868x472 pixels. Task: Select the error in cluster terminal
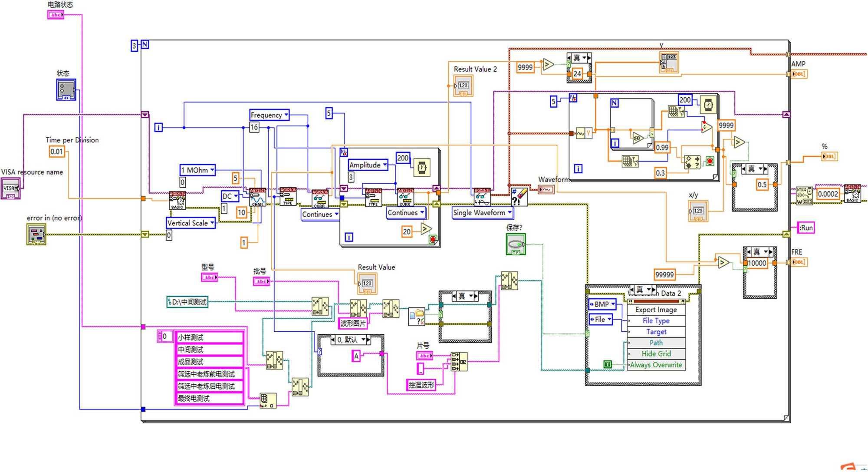36,234
